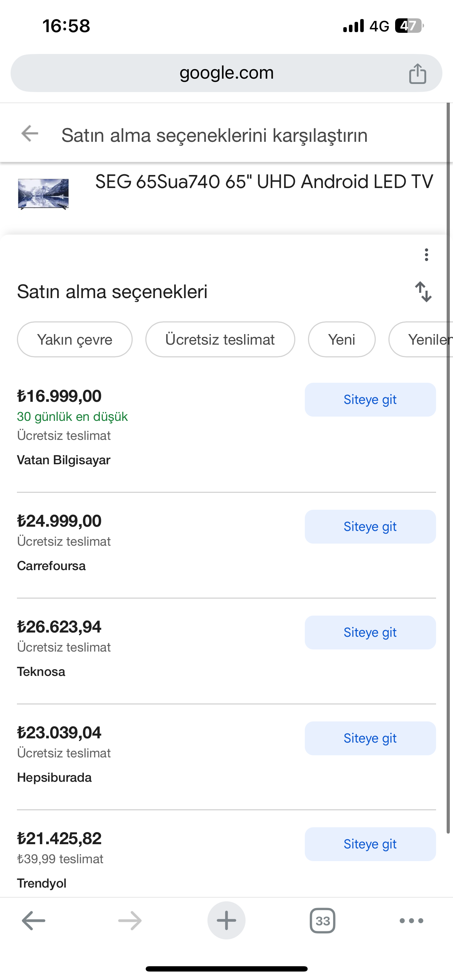
Task: Open Teknosa offer via Siteye git
Action: (370, 632)
